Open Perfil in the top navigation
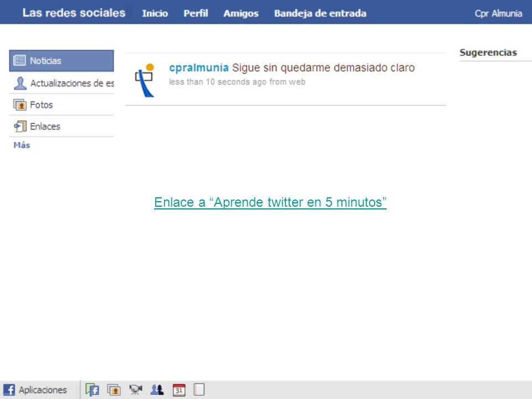 tap(196, 13)
